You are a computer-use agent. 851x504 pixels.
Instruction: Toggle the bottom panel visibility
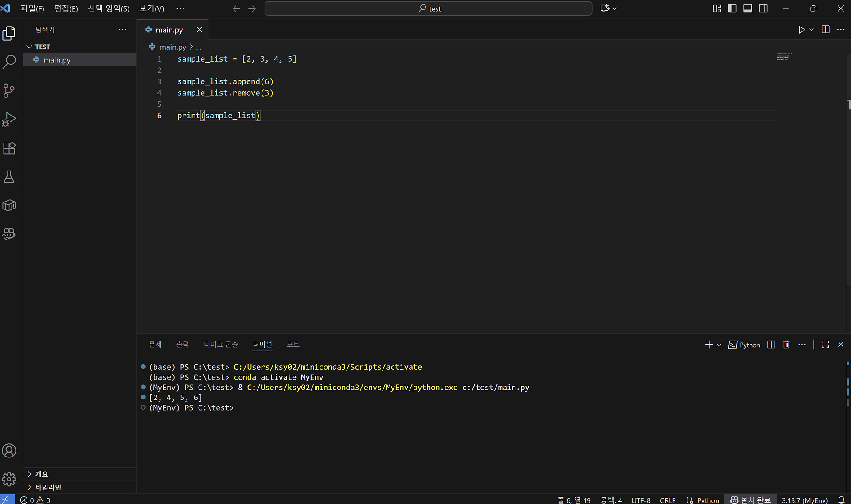point(748,8)
